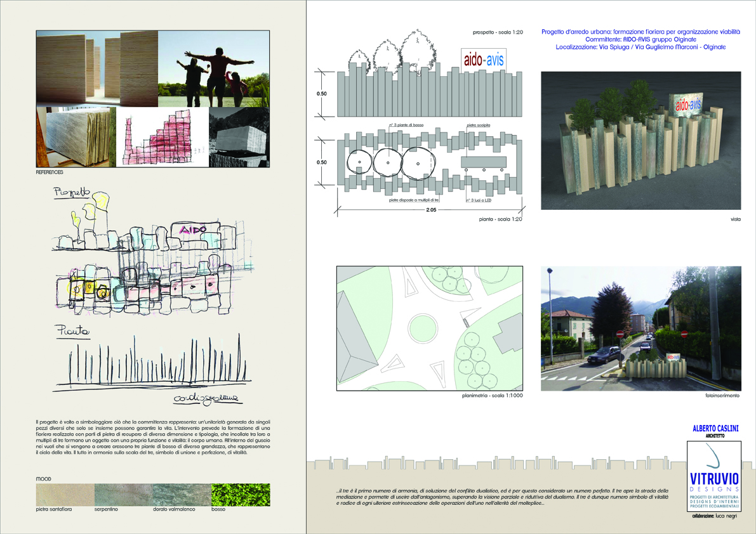Select the serpentino green stone swatch

(x=123, y=495)
